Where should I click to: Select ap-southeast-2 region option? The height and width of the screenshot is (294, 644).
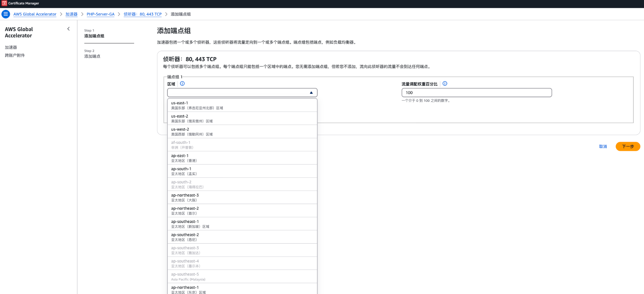(x=242, y=237)
